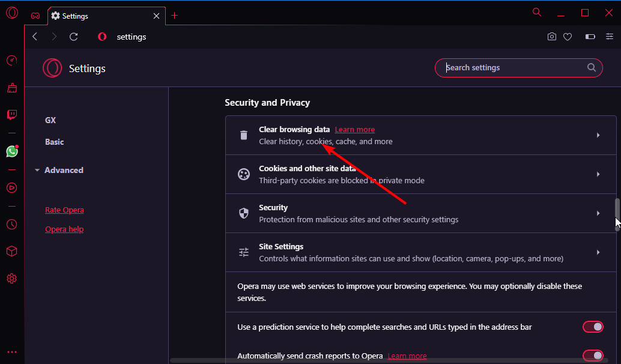Open GX Cleaner broom icon

click(12, 88)
